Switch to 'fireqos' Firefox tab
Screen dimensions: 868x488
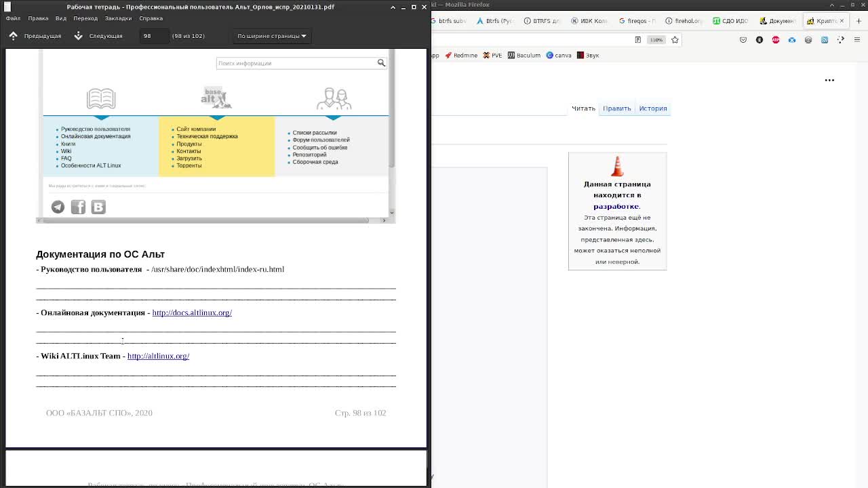pos(637,21)
